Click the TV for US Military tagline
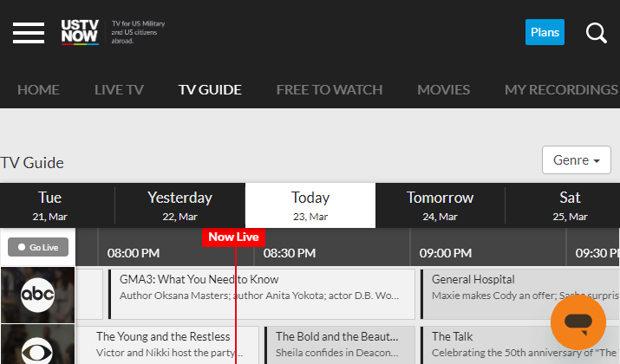620x364 pixels. (x=138, y=32)
